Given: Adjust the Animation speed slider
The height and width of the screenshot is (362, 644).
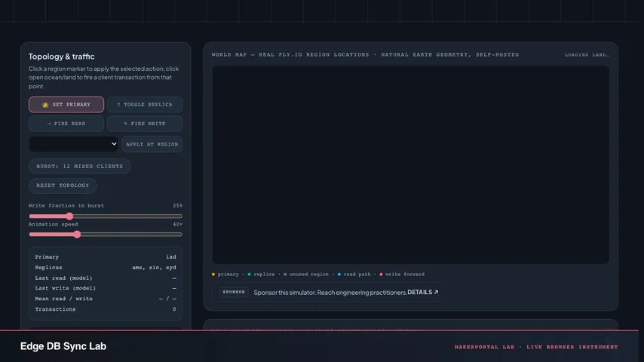Looking at the screenshot, I should [106, 235].
